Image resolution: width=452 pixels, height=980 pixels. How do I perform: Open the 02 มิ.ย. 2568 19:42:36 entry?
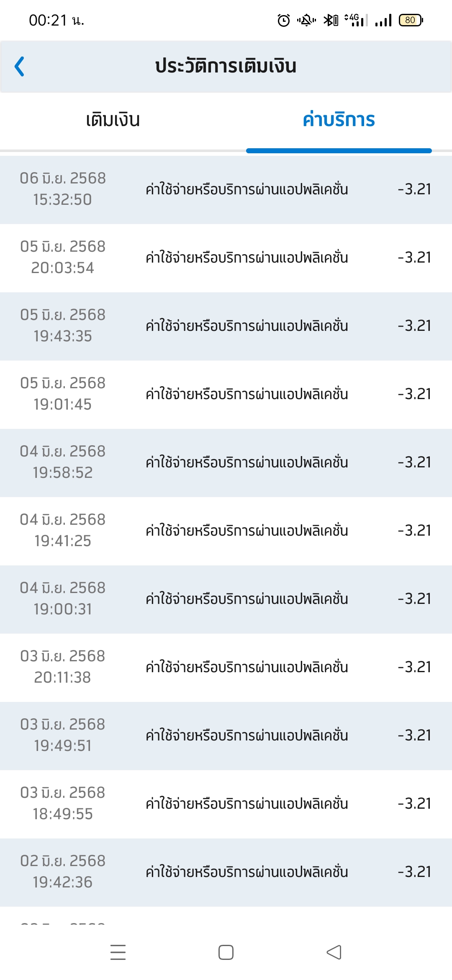point(226,872)
